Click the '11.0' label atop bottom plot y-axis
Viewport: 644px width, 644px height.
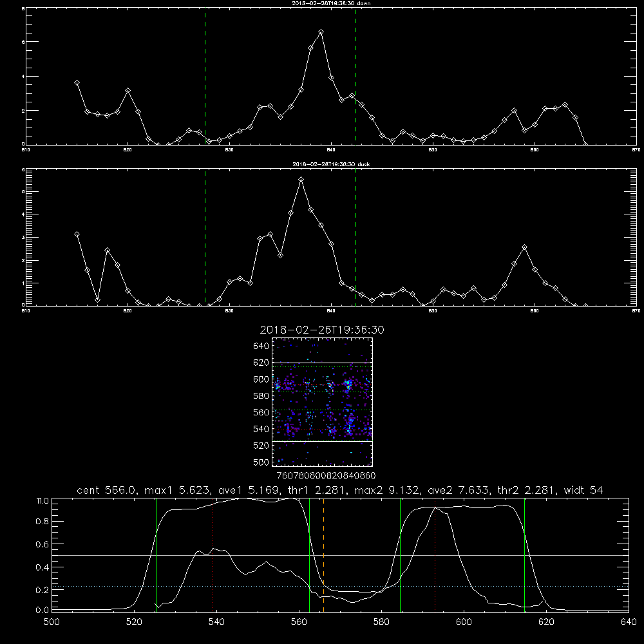(43, 501)
